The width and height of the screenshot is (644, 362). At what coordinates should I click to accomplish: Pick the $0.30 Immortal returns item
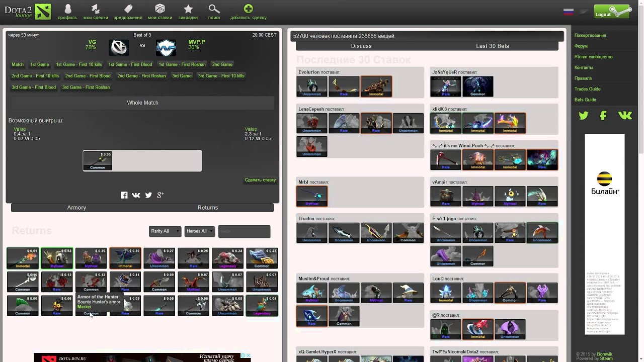[x=125, y=258]
